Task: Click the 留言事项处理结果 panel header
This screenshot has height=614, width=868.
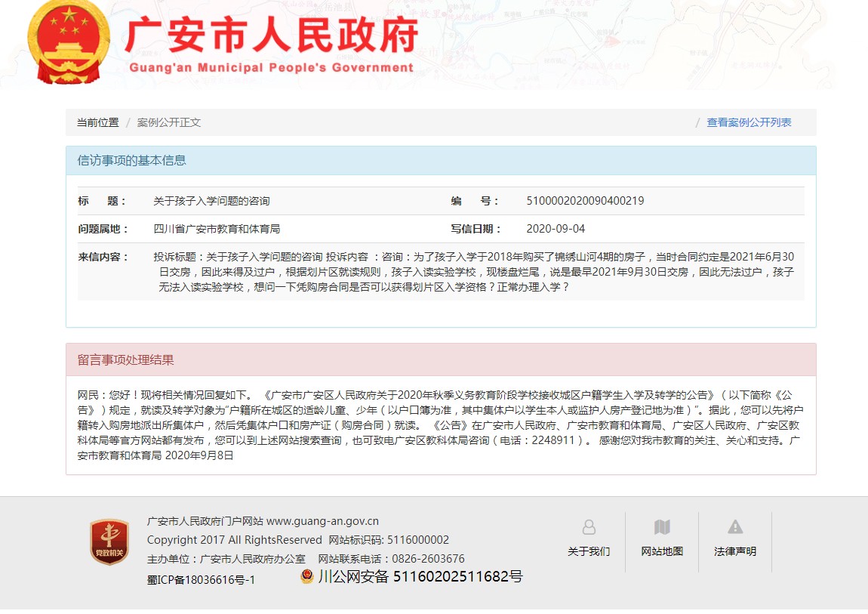Action: tap(126, 359)
